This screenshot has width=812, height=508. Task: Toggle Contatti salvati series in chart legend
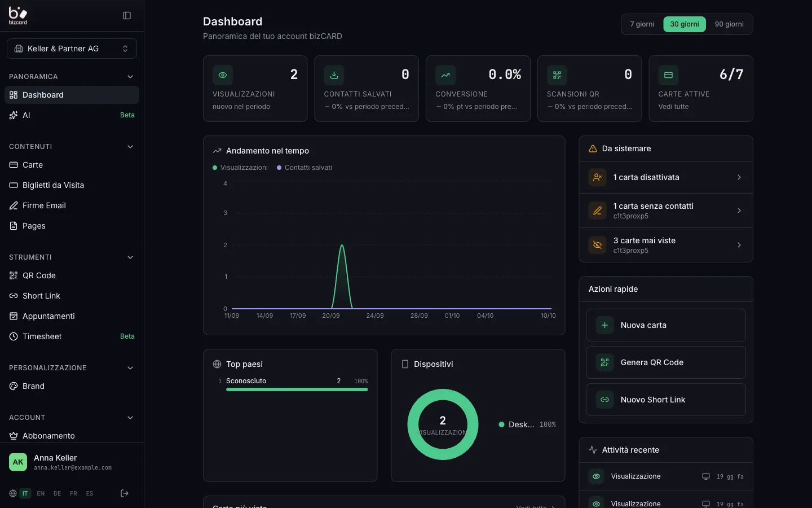(x=304, y=168)
